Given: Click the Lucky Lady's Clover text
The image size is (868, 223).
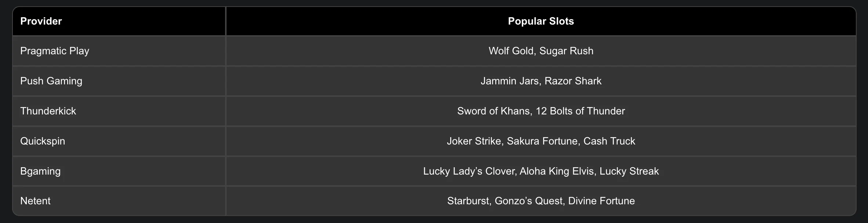Looking at the screenshot, I should (469, 171).
